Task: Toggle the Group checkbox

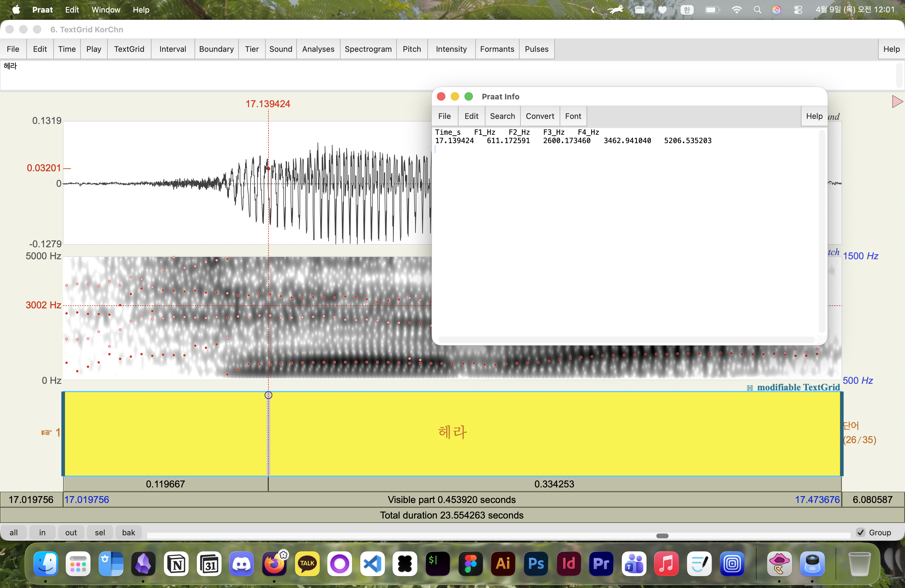Action: [861, 533]
